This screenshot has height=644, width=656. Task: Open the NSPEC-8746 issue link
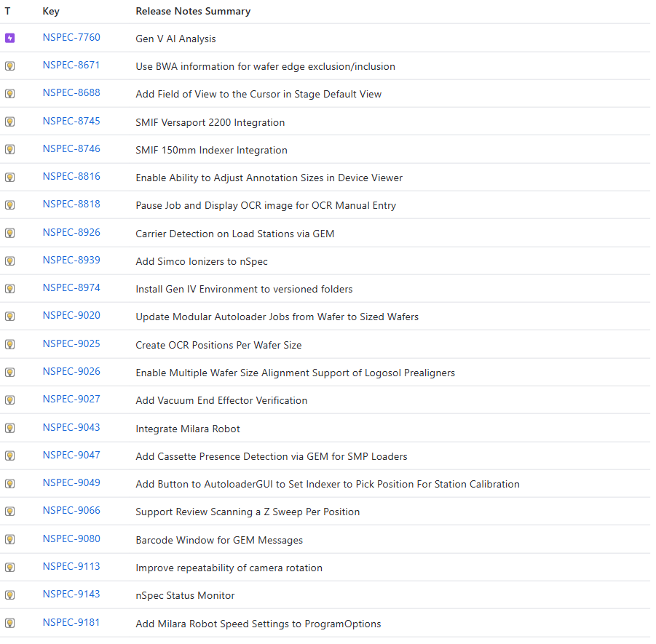71,148
